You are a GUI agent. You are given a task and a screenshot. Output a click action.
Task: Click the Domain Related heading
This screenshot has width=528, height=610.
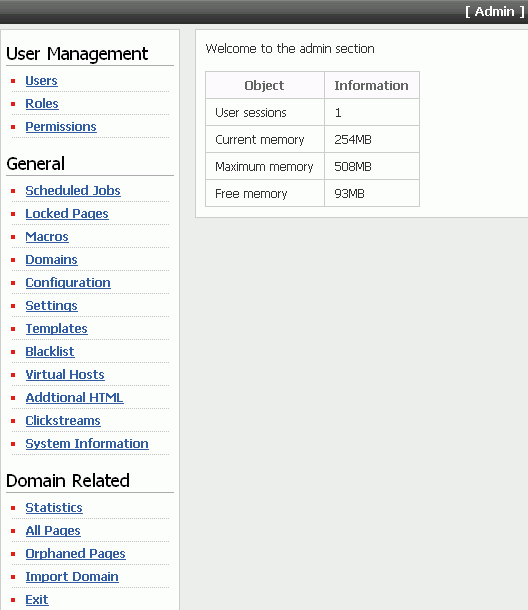pos(68,481)
